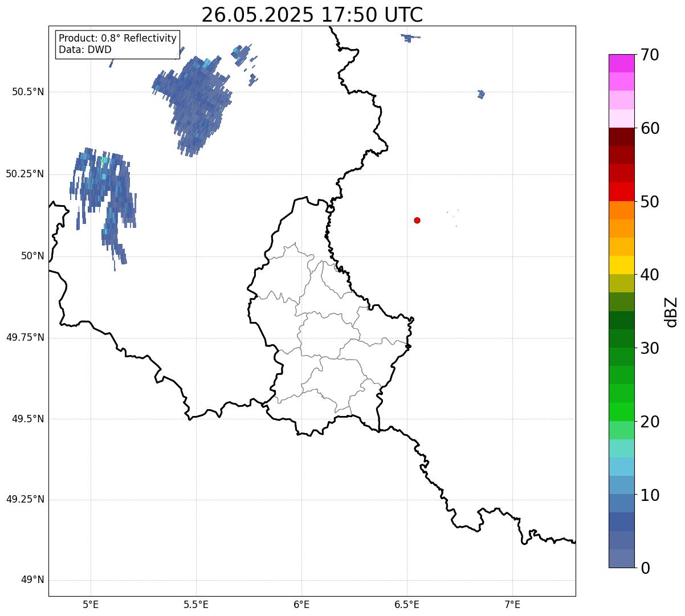Click the dark maroon colorbar segment below 60
The image size is (685, 616).
[x=621, y=137]
